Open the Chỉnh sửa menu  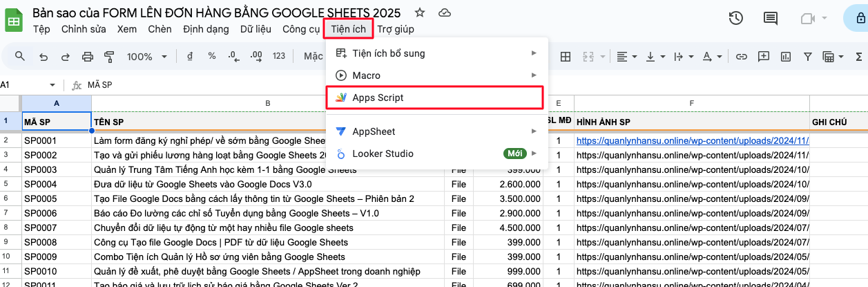[x=84, y=29]
